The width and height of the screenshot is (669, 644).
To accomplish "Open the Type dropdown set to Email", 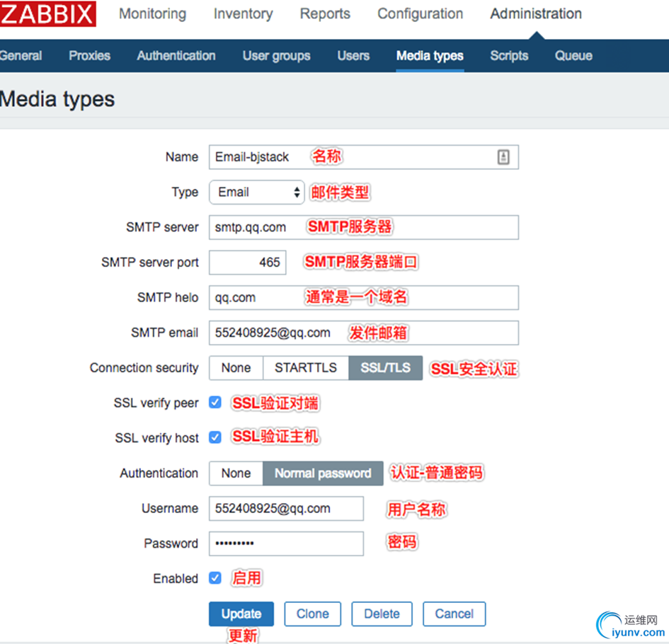I will 256,192.
